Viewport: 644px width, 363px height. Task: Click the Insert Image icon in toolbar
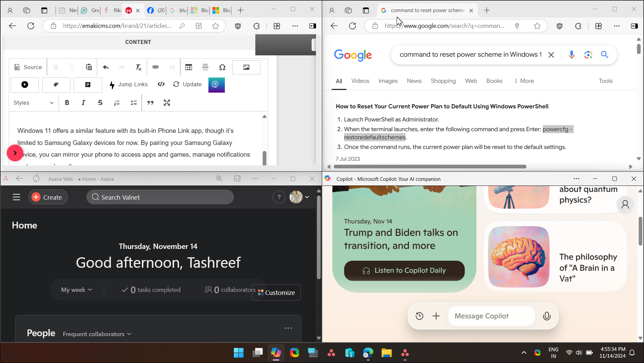pyautogui.click(x=246, y=67)
